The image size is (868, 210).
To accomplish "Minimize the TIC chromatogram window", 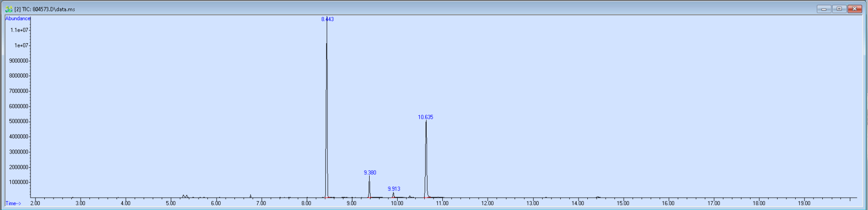I will 824,9.
